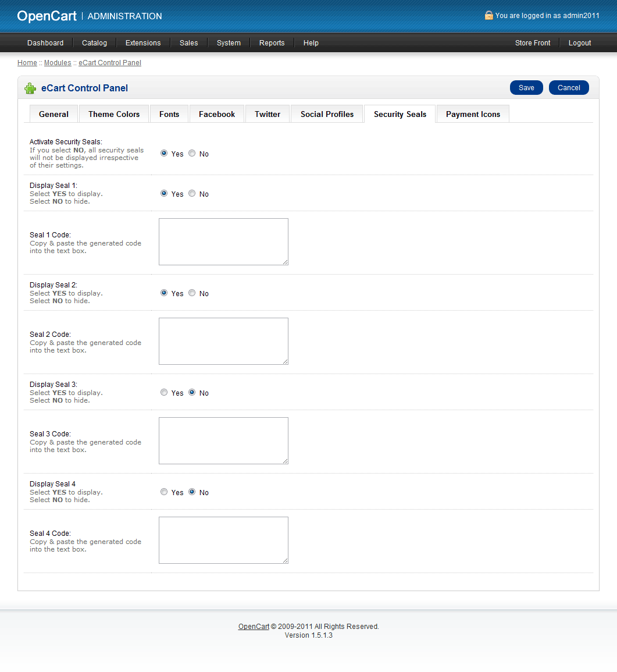The image size is (617, 672).
Task: Click the OpenCart logo in the header
Action: 47,16
